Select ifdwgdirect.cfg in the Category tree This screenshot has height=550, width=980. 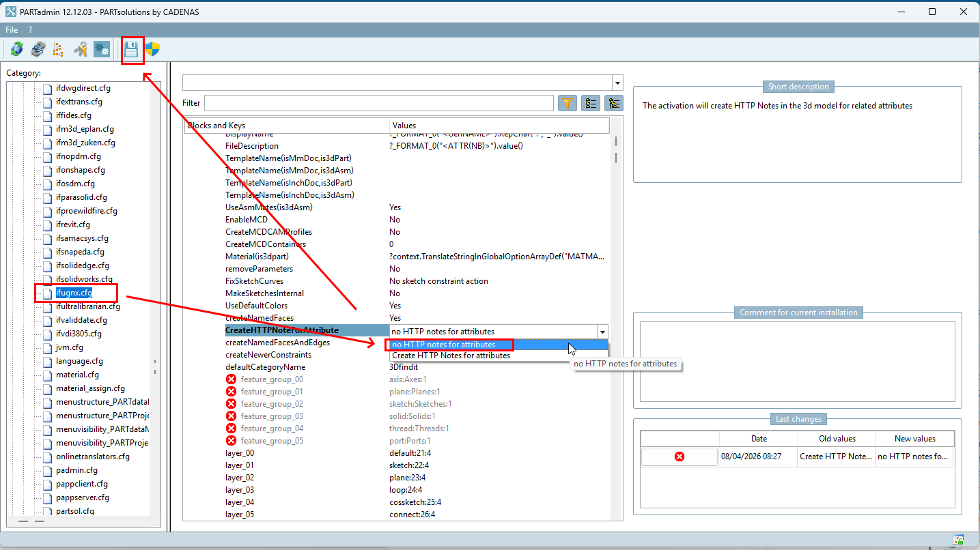[83, 88]
